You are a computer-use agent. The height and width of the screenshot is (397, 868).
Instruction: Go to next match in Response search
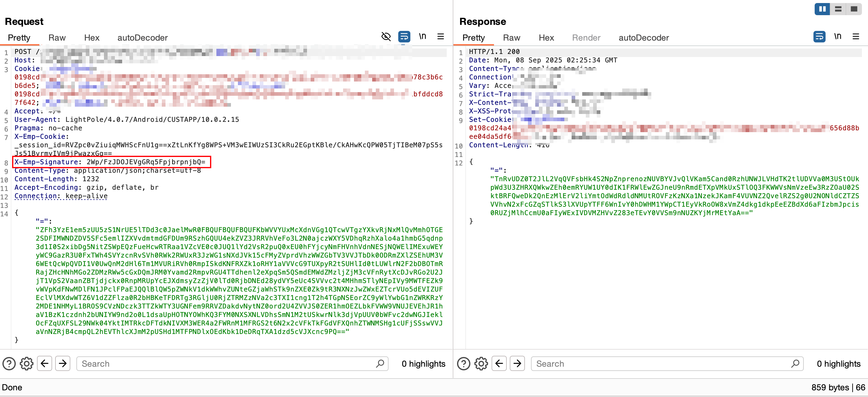pos(517,364)
